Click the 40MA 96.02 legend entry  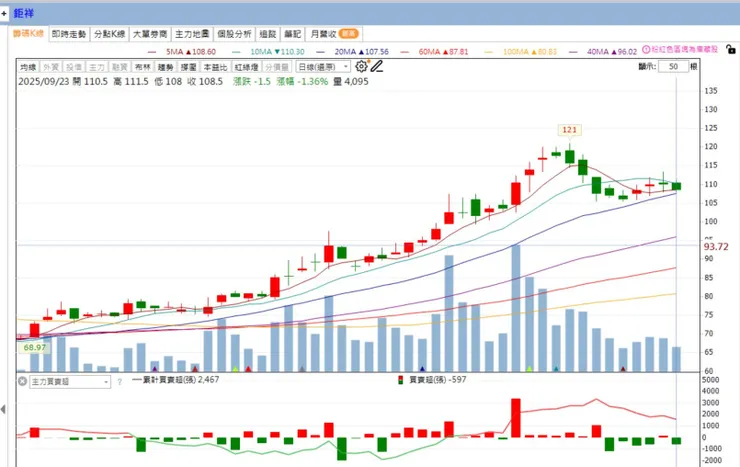coord(603,51)
